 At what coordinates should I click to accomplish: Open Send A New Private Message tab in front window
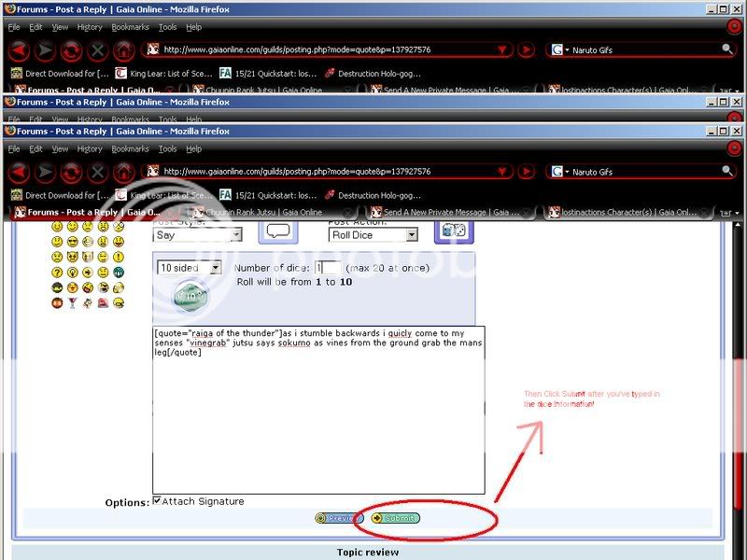448,212
